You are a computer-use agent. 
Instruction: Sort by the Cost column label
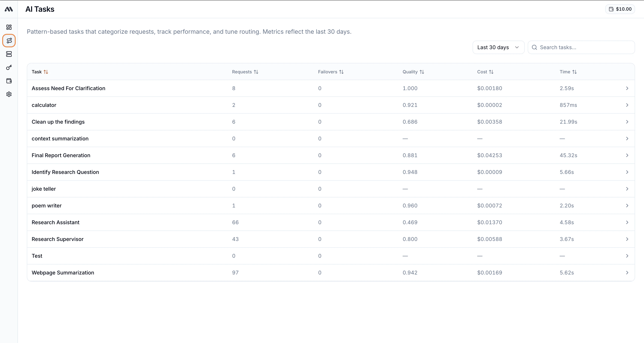(x=482, y=72)
